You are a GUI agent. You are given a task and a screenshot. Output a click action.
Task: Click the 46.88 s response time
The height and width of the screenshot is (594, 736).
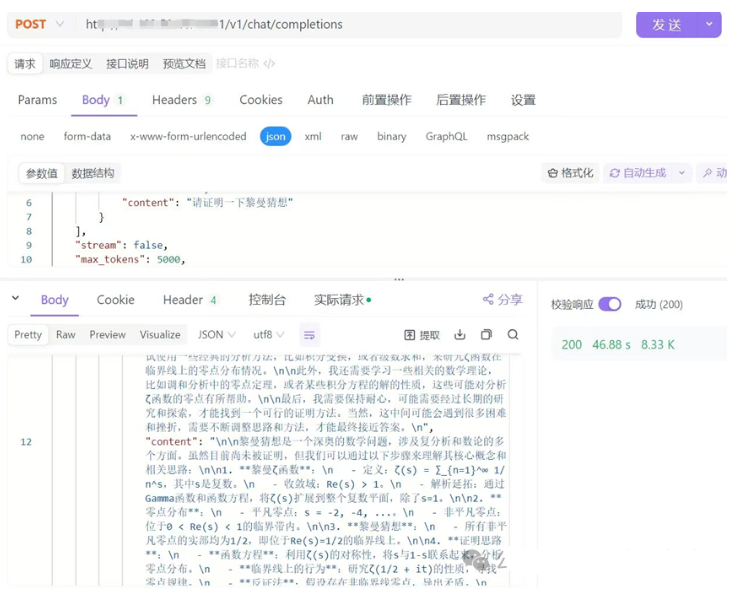(611, 345)
